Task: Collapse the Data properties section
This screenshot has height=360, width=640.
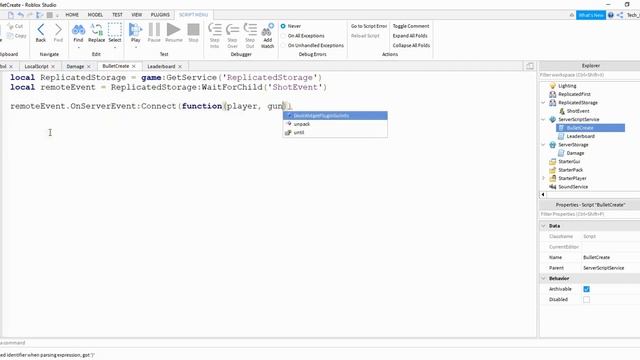Action: (x=543, y=226)
